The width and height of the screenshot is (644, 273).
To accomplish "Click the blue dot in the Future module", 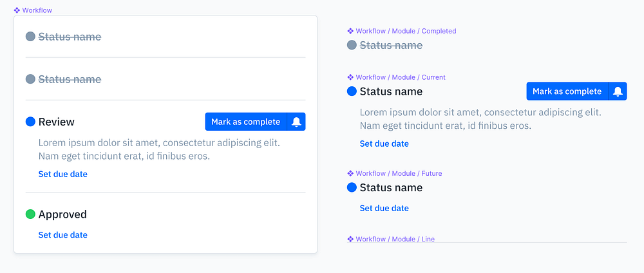I will pyautogui.click(x=352, y=187).
